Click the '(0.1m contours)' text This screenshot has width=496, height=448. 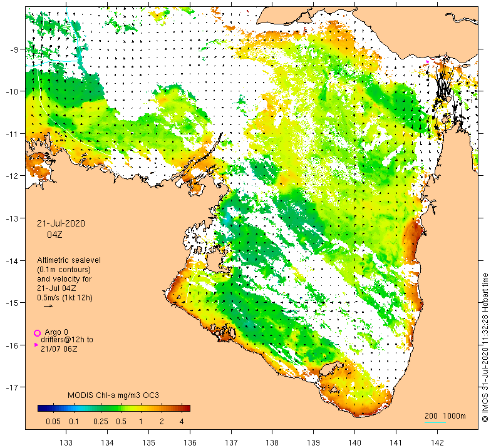coord(64,270)
